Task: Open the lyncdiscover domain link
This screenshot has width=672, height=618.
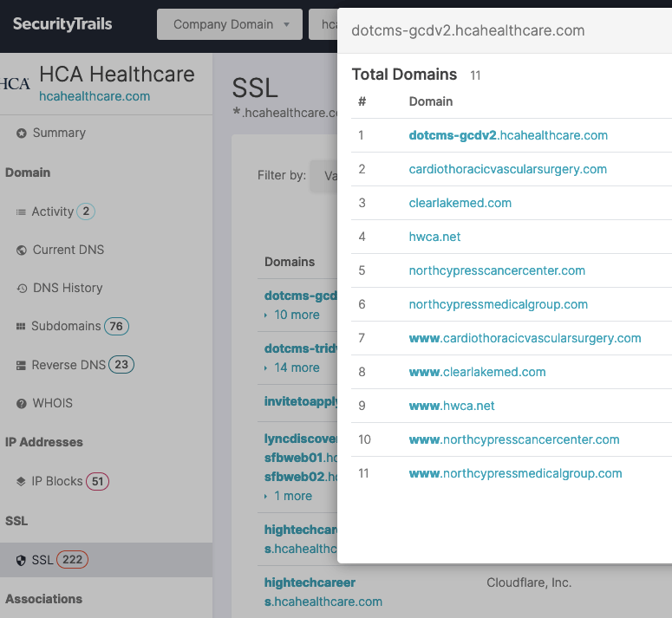Action: pos(301,439)
